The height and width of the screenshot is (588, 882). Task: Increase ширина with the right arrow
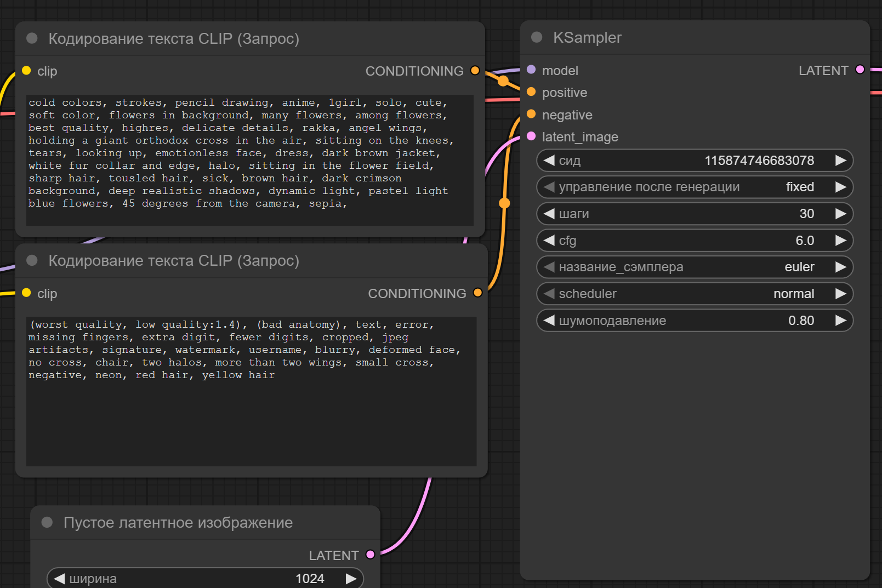pyautogui.click(x=351, y=579)
